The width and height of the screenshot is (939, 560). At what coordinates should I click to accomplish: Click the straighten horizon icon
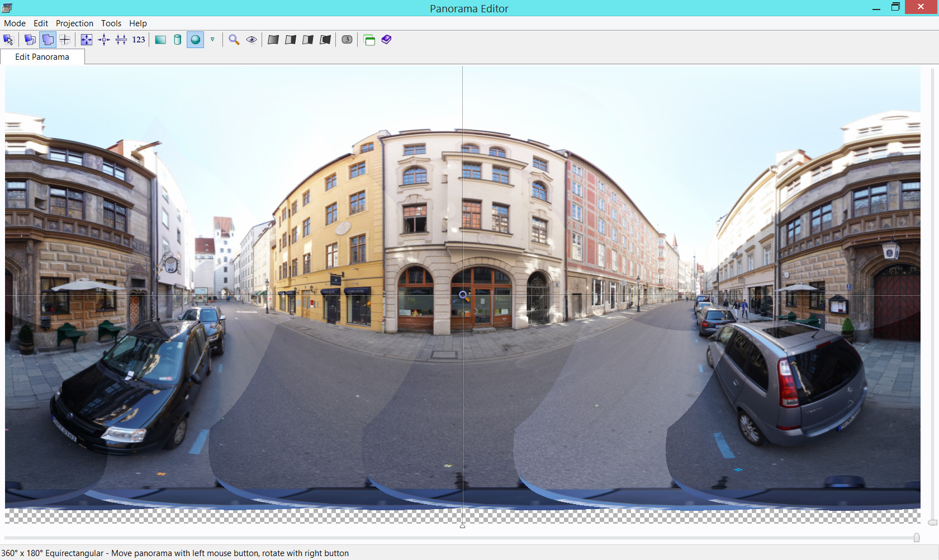(x=121, y=40)
